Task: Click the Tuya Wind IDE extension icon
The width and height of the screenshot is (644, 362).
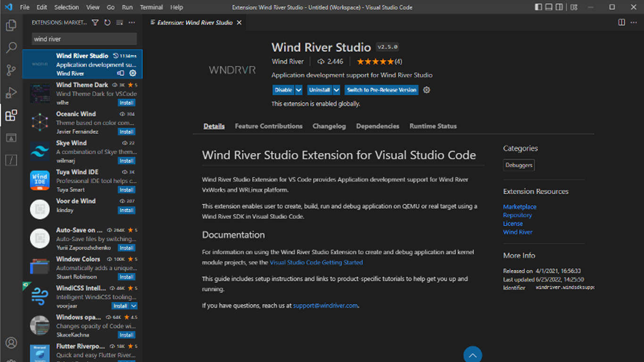Action: coord(40,181)
